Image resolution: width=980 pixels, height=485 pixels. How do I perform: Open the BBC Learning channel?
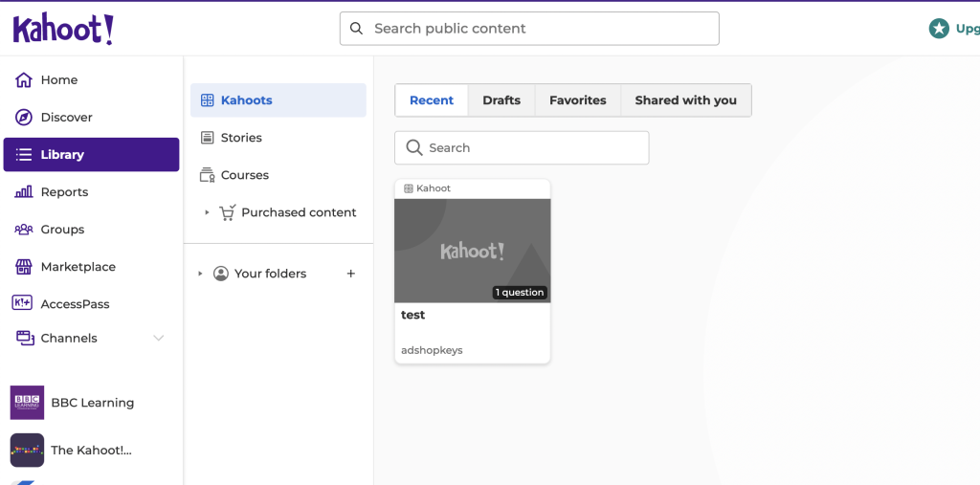point(92,403)
